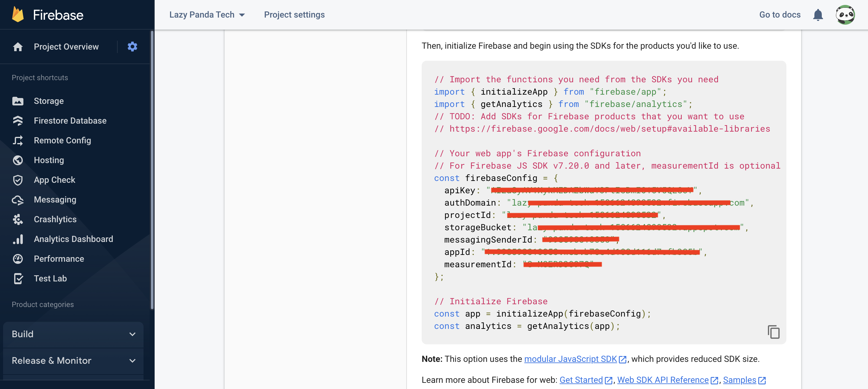Expand the Release & Monitor section

(72, 361)
